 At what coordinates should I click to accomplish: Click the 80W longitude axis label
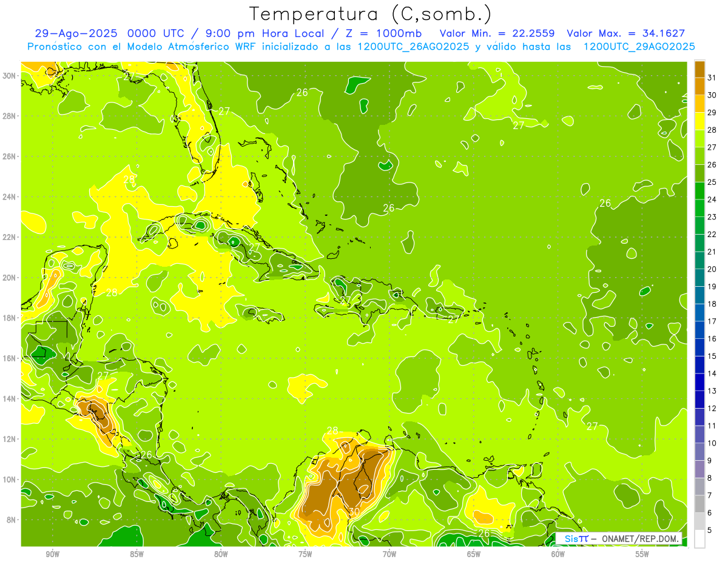point(221,554)
